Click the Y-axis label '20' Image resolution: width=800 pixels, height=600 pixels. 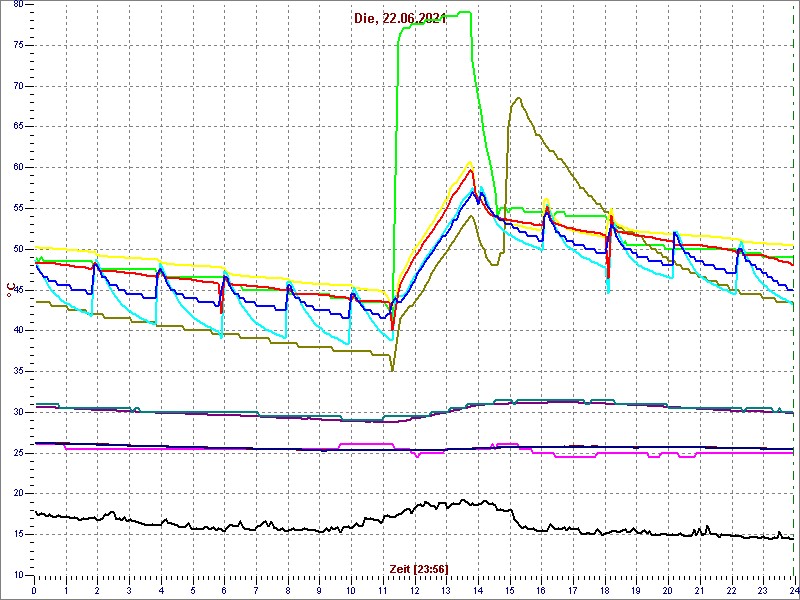[x=17, y=494]
